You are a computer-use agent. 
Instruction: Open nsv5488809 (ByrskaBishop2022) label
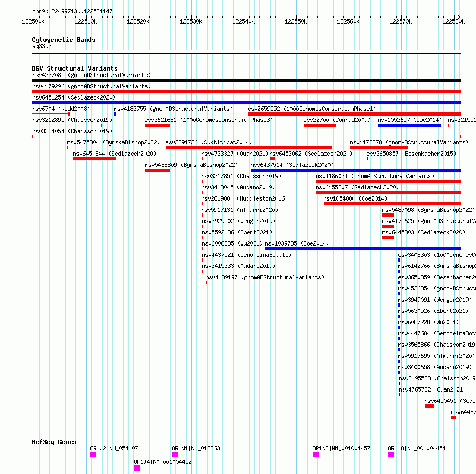point(191,165)
